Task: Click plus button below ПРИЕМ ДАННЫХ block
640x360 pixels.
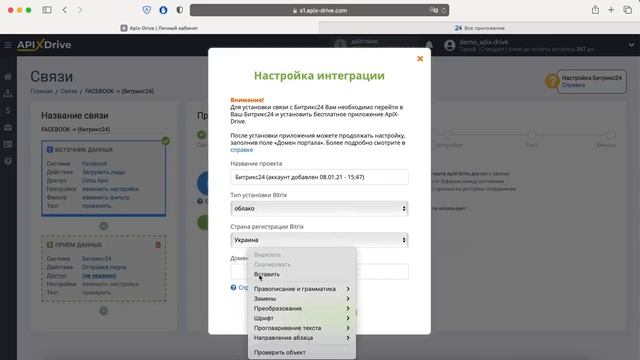Action: tap(104, 311)
